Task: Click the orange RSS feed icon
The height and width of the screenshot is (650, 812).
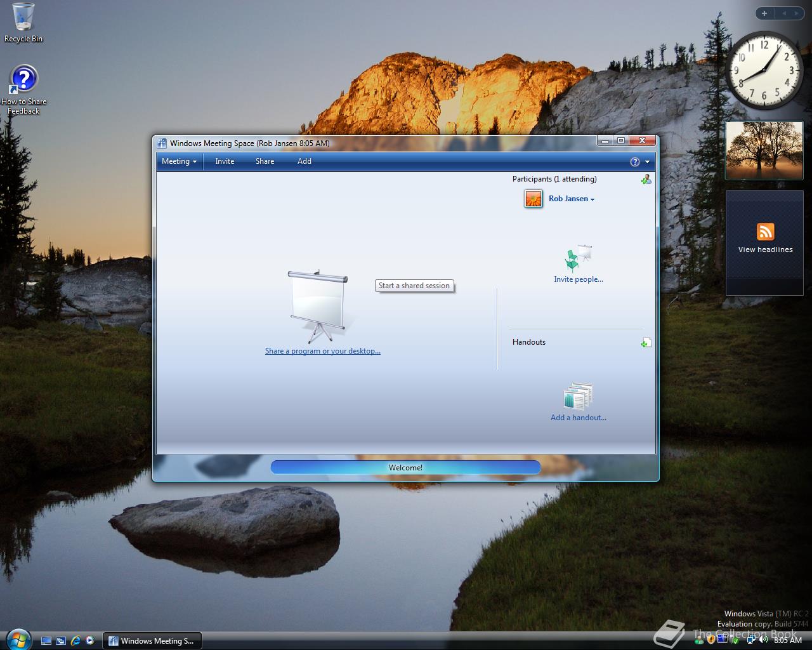Action: click(x=765, y=232)
